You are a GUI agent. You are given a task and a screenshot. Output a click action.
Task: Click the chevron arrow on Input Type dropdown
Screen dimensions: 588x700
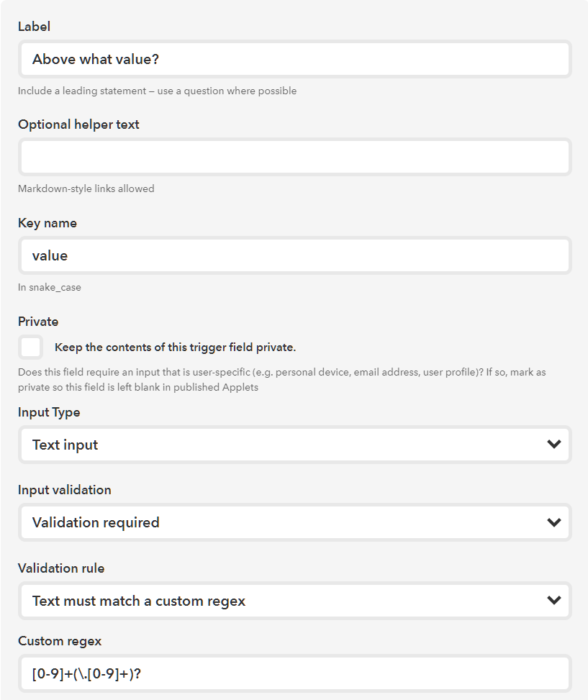[x=553, y=445]
